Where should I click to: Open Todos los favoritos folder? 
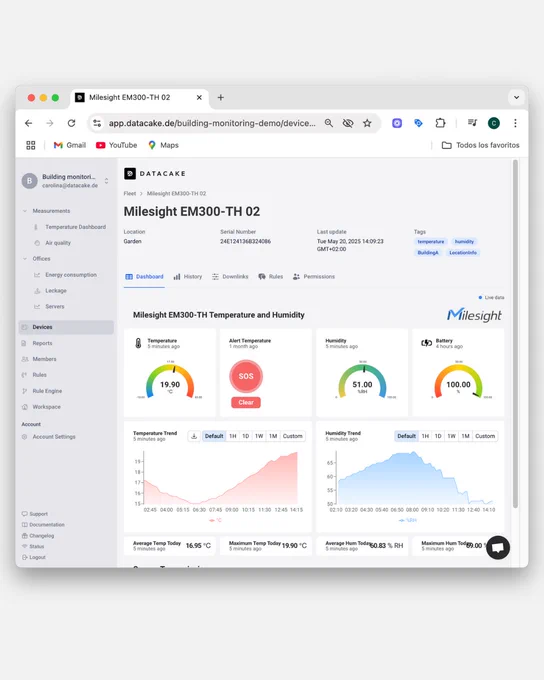[480, 145]
